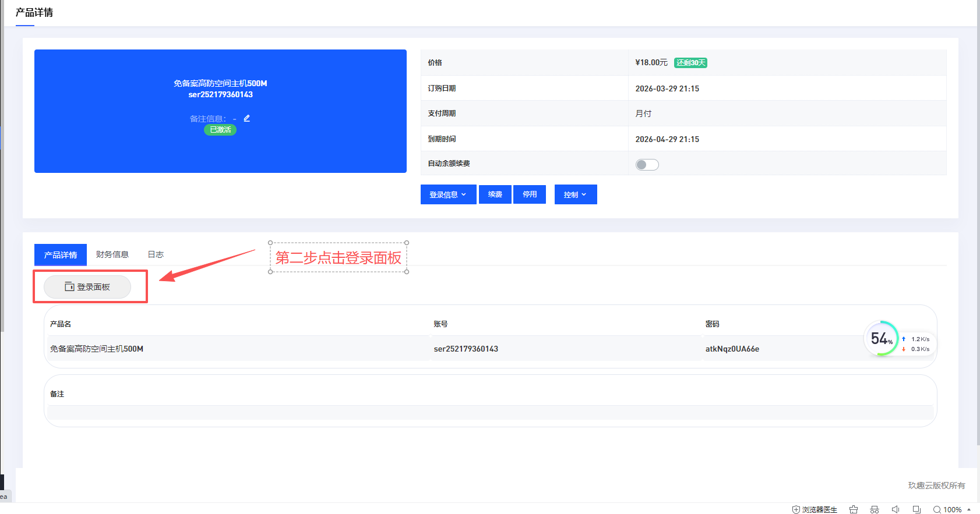Toggle the 自动余额续费 switch
Viewport: 980px width, 514px height.
(x=647, y=165)
